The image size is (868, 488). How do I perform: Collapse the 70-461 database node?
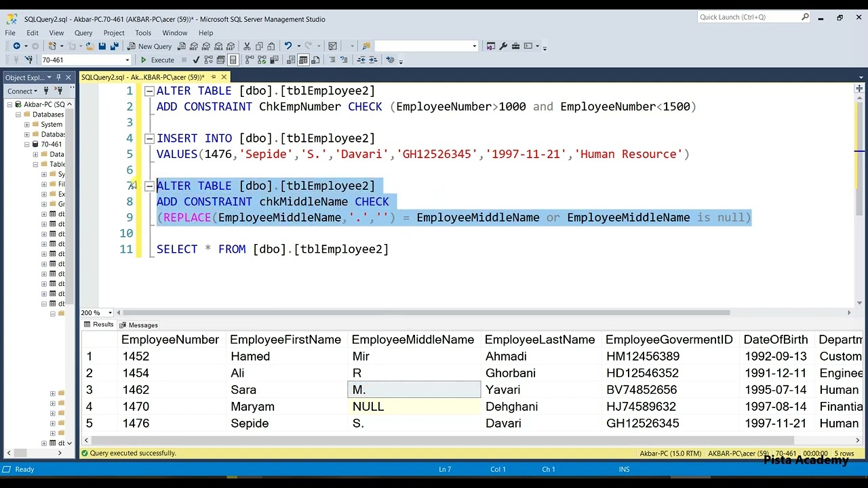tap(27, 144)
